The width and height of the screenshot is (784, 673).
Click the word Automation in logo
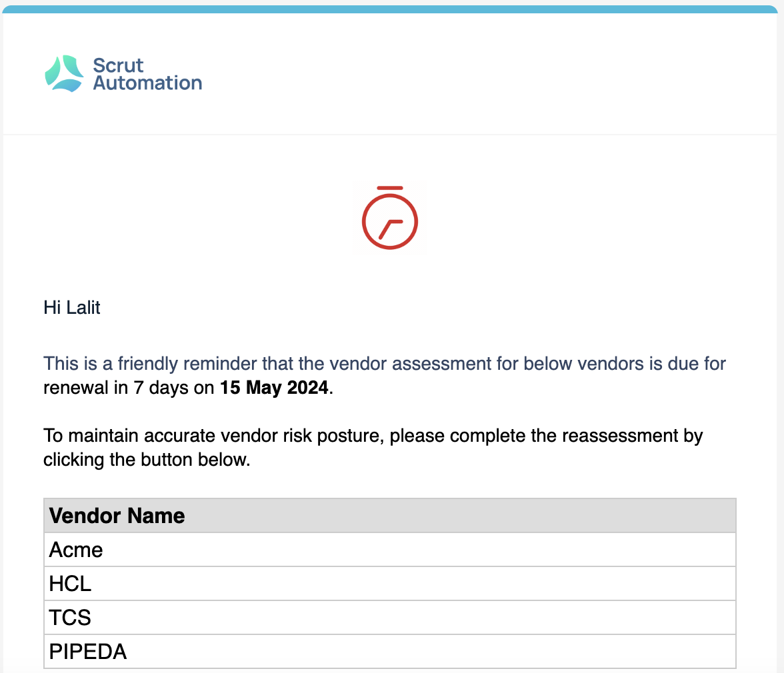[x=147, y=83]
